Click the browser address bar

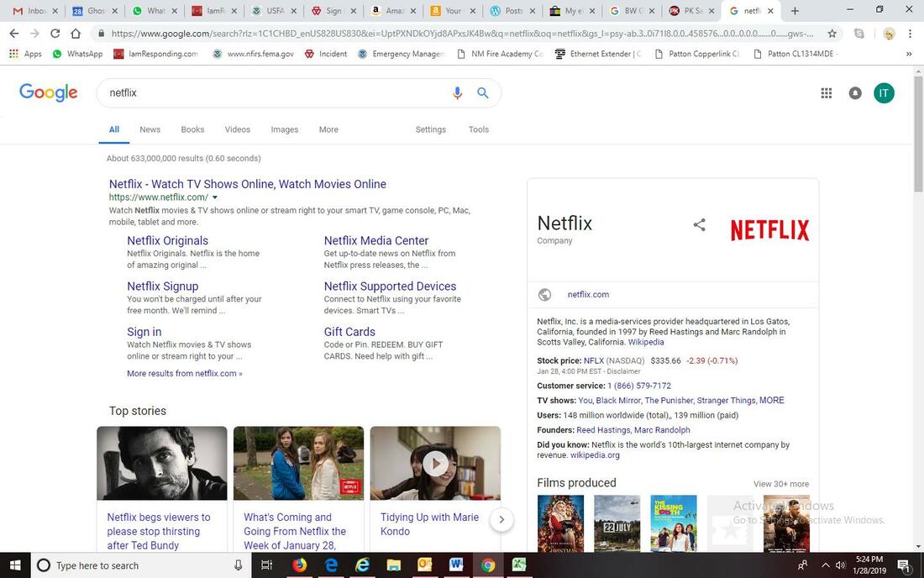tap(461, 34)
